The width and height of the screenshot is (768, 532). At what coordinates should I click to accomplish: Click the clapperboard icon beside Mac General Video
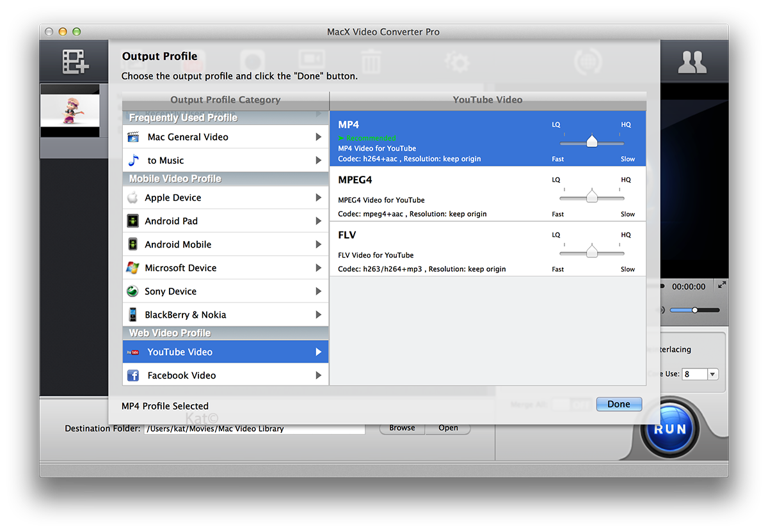pos(133,137)
